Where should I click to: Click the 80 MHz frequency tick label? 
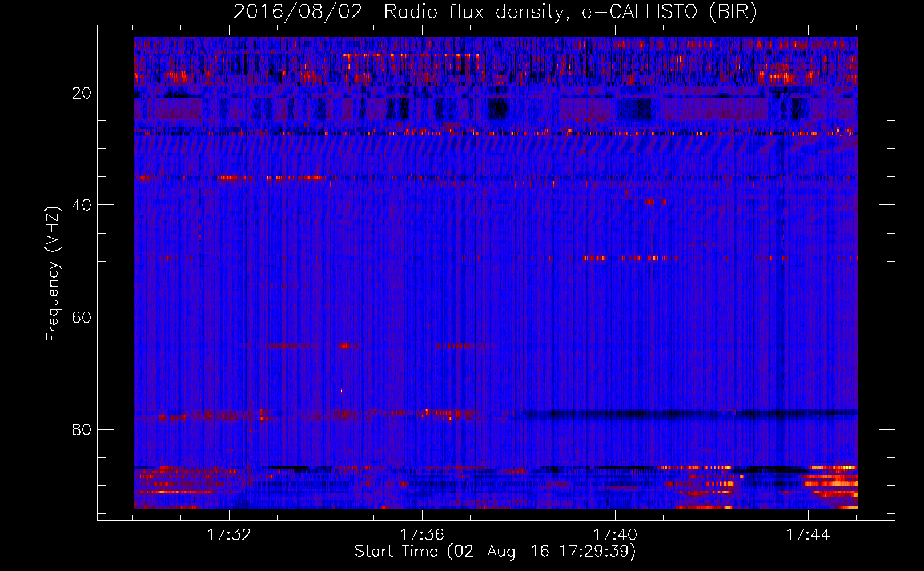(82, 429)
